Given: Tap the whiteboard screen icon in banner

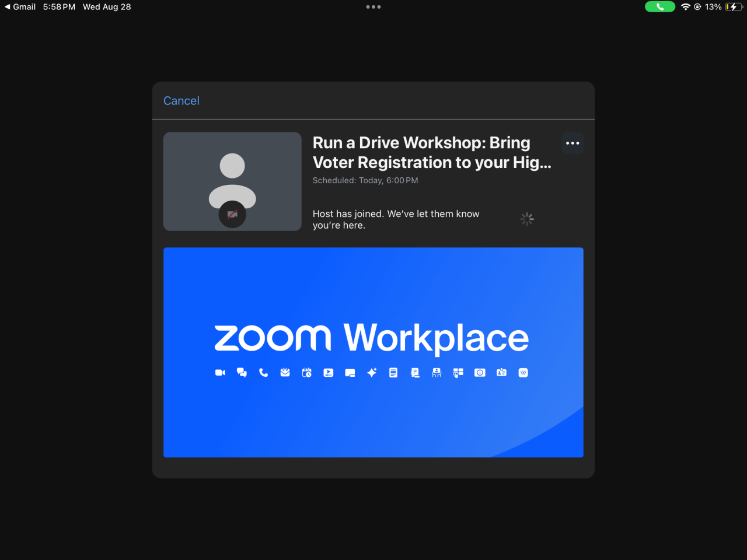Looking at the screenshot, I should tap(350, 373).
